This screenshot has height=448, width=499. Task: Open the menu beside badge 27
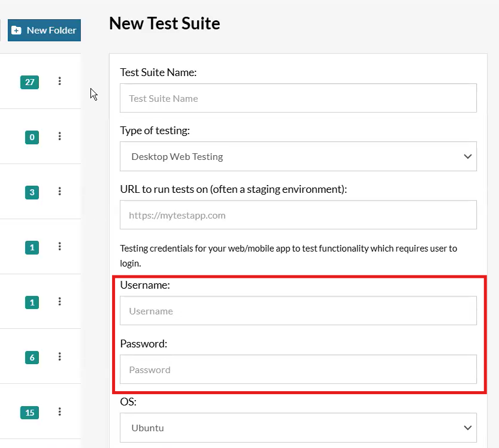pyautogui.click(x=59, y=81)
